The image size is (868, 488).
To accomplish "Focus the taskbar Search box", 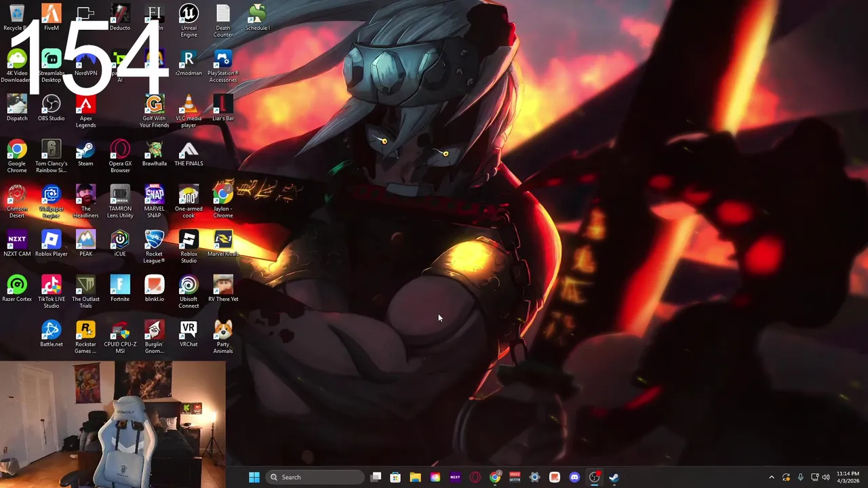I will pos(315,477).
